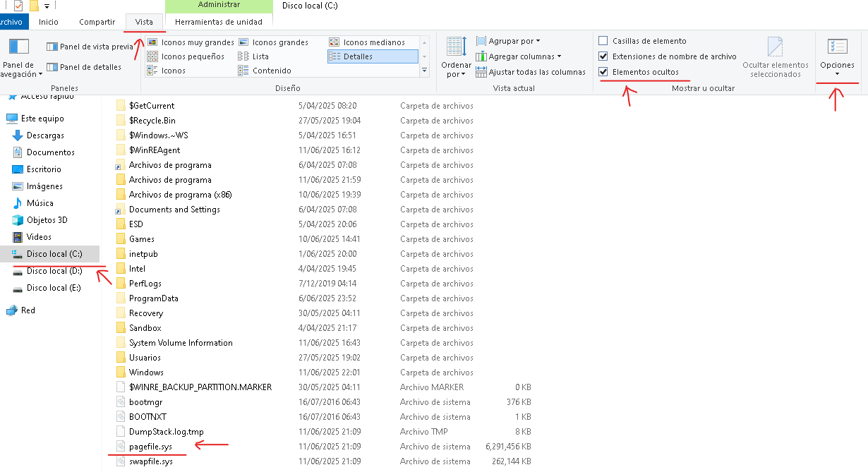Click Ajustar todas las columnas
This screenshot has height=472, width=868.
[531, 72]
